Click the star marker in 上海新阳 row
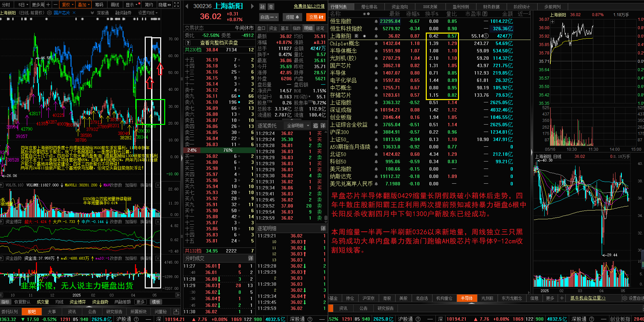 click(x=364, y=36)
